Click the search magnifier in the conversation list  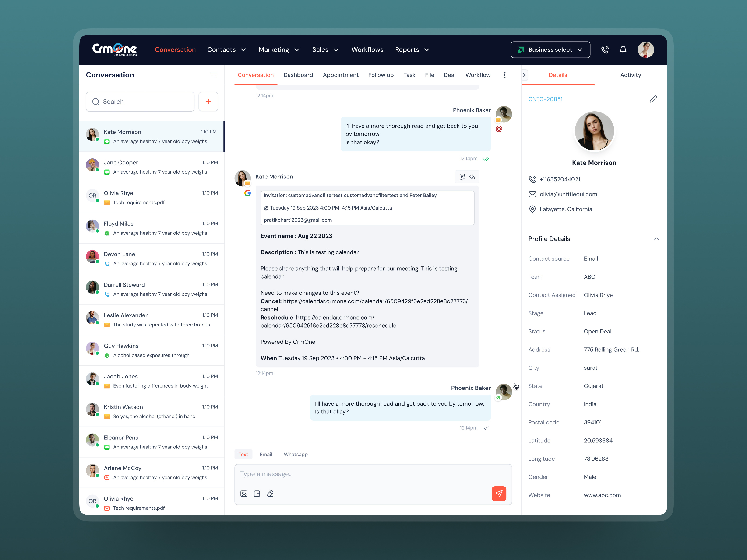pyautogui.click(x=95, y=101)
